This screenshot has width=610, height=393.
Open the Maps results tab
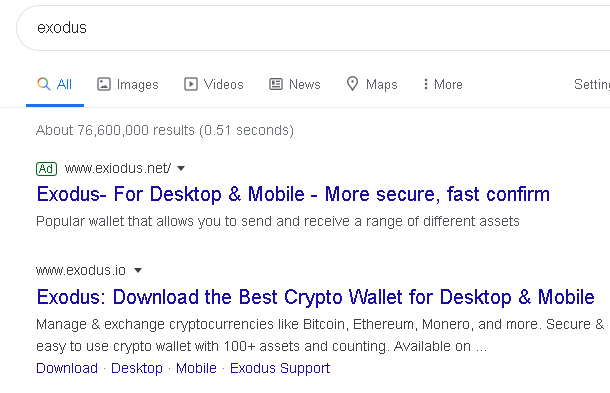click(372, 84)
